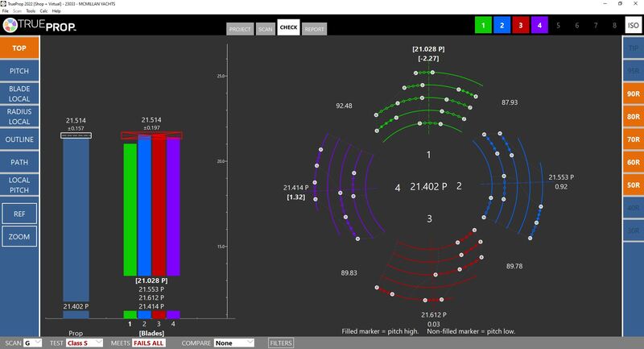Open the OUTLINE view

pyautogui.click(x=19, y=139)
